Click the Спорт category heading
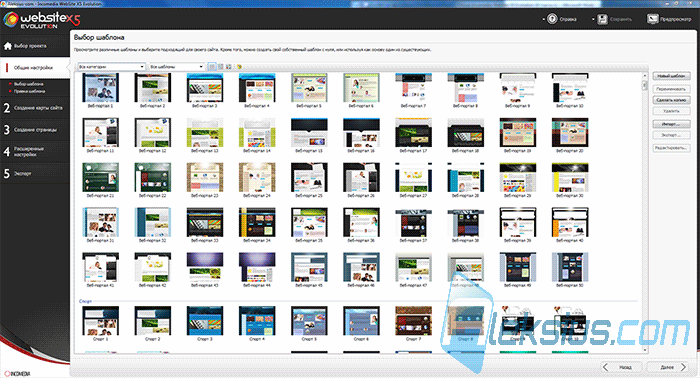The width and height of the screenshot is (700, 378). 85,301
